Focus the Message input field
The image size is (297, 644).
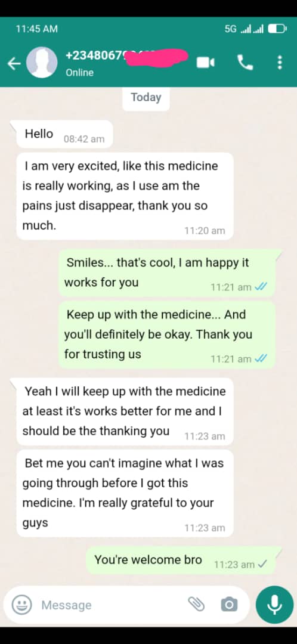point(111,605)
